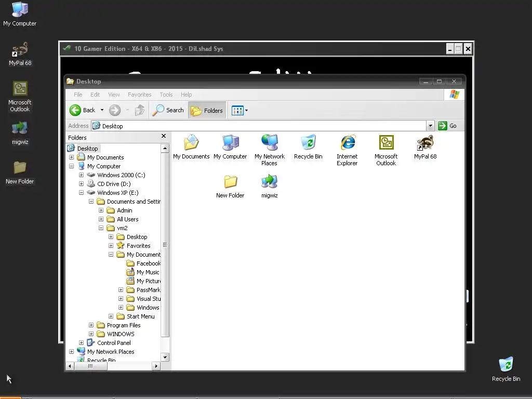The image size is (532, 399).
Task: Open the Back history dropdown arrow
Action: point(102,110)
